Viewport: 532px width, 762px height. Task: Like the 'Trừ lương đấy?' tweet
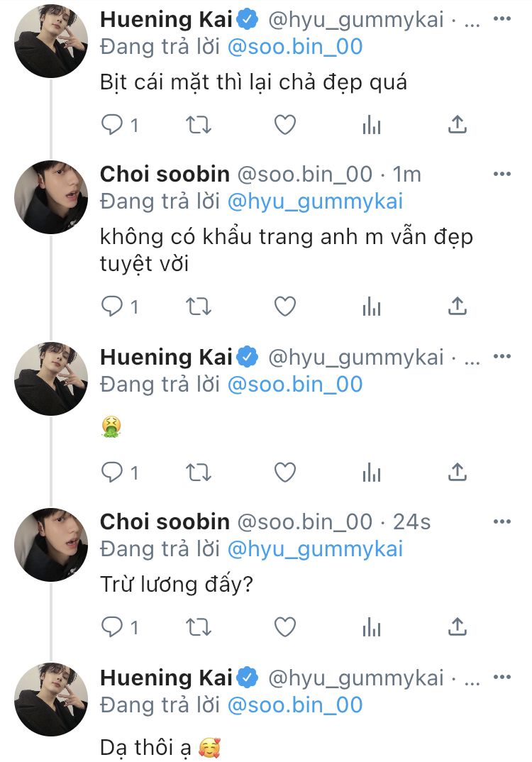(x=284, y=626)
